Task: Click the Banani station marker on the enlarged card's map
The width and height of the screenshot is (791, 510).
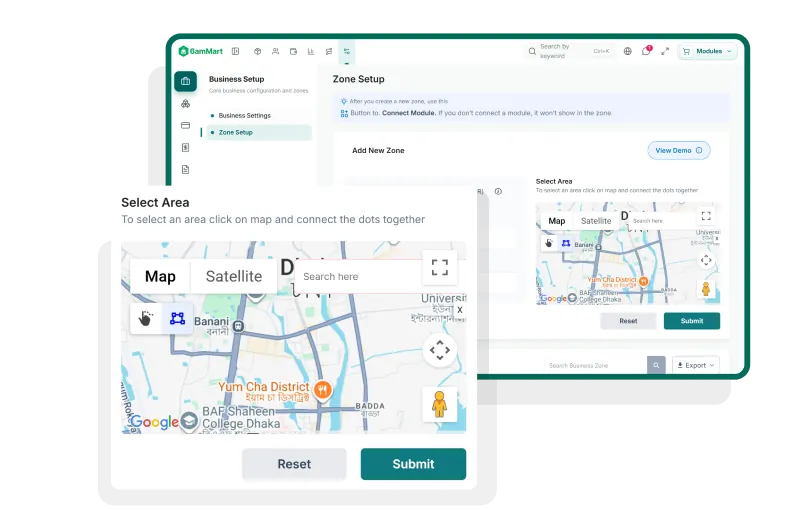Action: click(238, 326)
